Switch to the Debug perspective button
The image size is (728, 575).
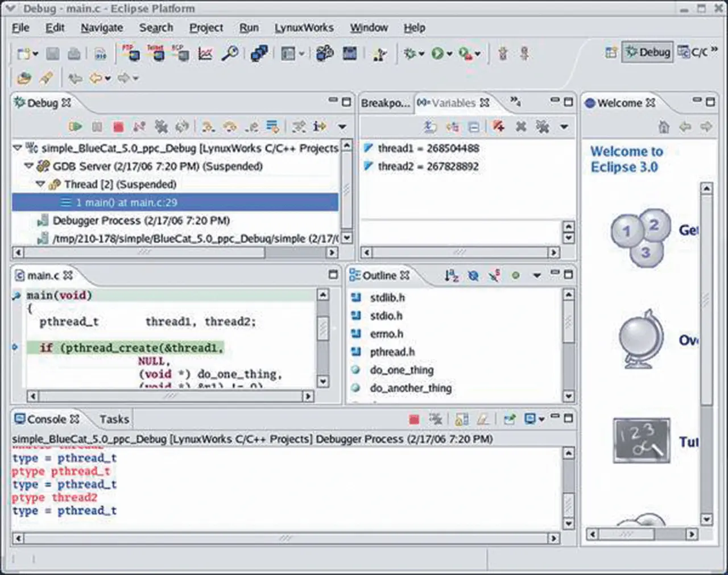click(648, 52)
